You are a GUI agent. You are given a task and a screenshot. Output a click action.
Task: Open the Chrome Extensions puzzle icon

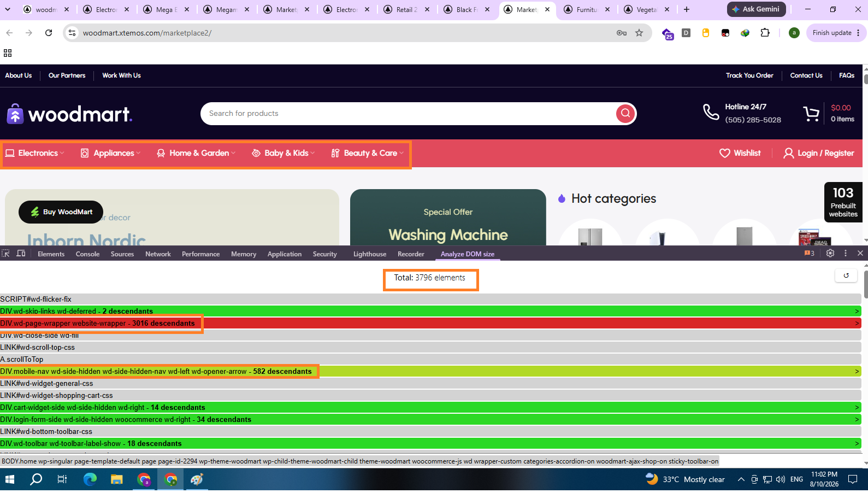click(765, 33)
